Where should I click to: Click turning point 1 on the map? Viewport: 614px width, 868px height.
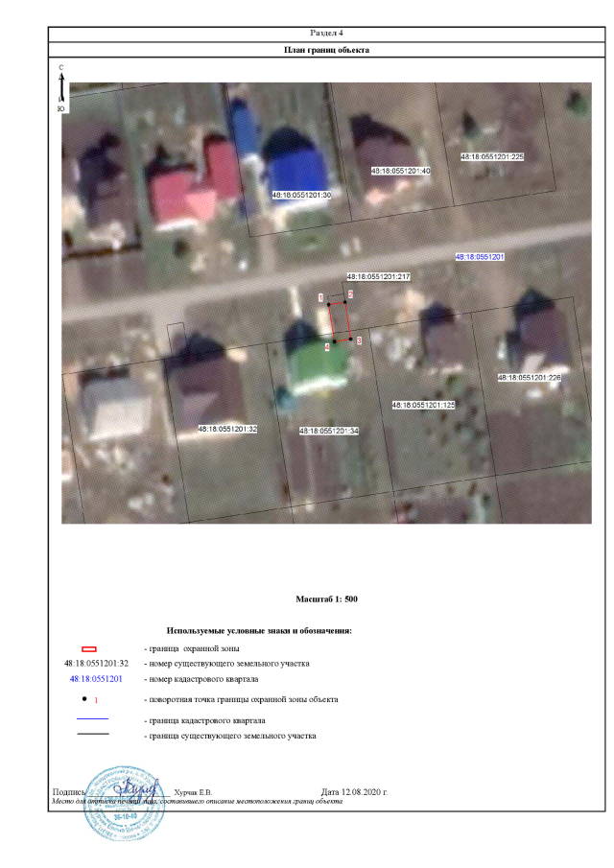click(329, 304)
